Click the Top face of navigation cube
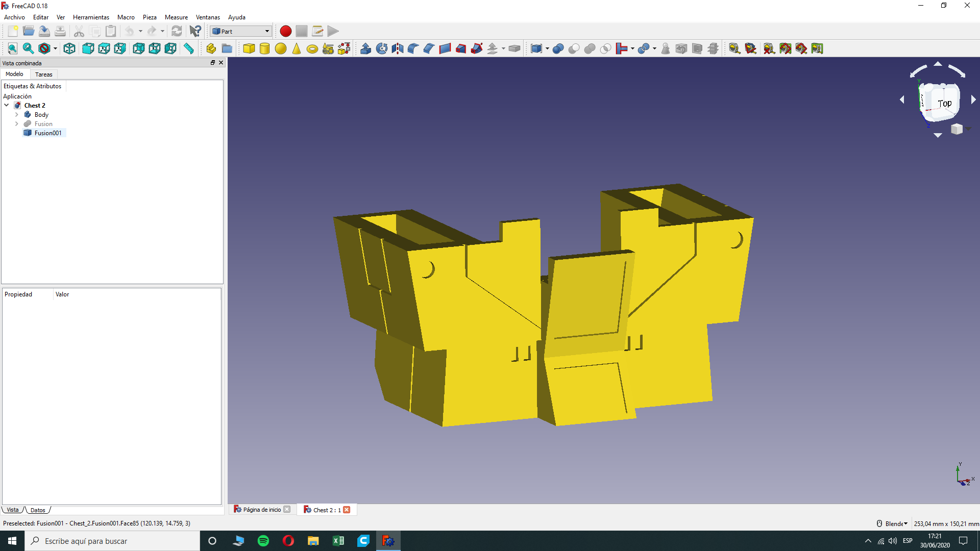Viewport: 980px width, 551px height. [944, 104]
